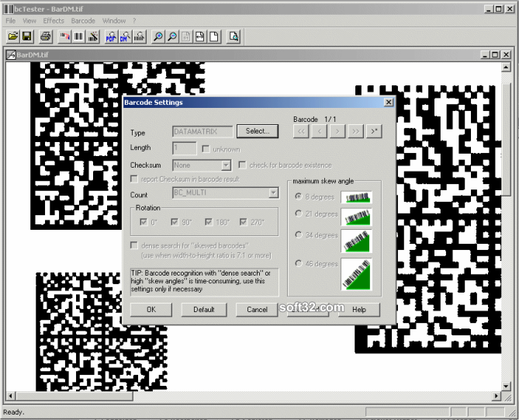The height and width of the screenshot is (420, 519).
Task: Jump to first barcode with << button
Action: pyautogui.click(x=301, y=131)
